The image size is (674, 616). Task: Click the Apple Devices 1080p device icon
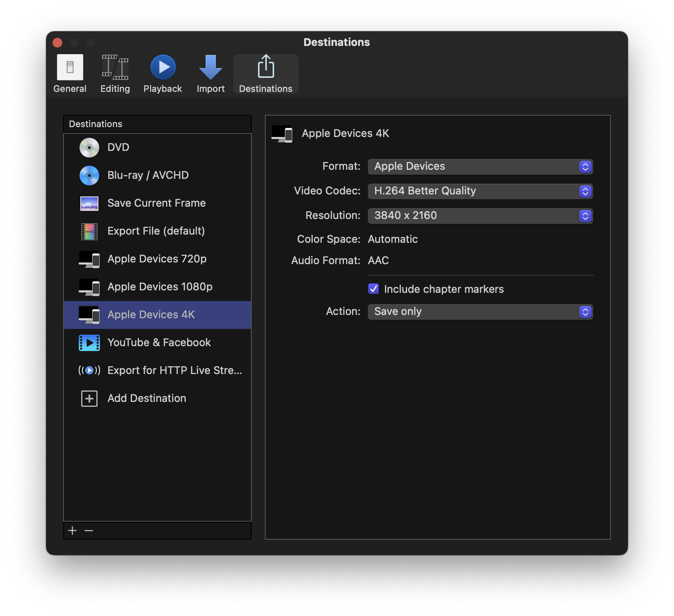click(x=89, y=287)
